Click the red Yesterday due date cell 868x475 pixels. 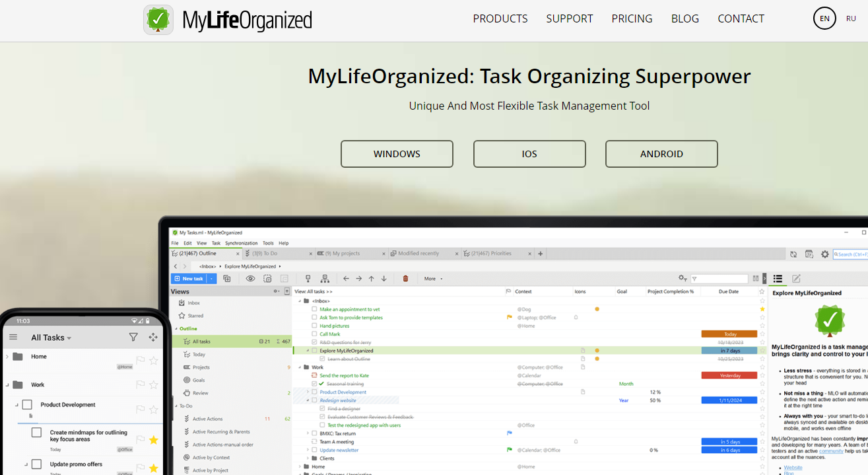pyautogui.click(x=729, y=375)
